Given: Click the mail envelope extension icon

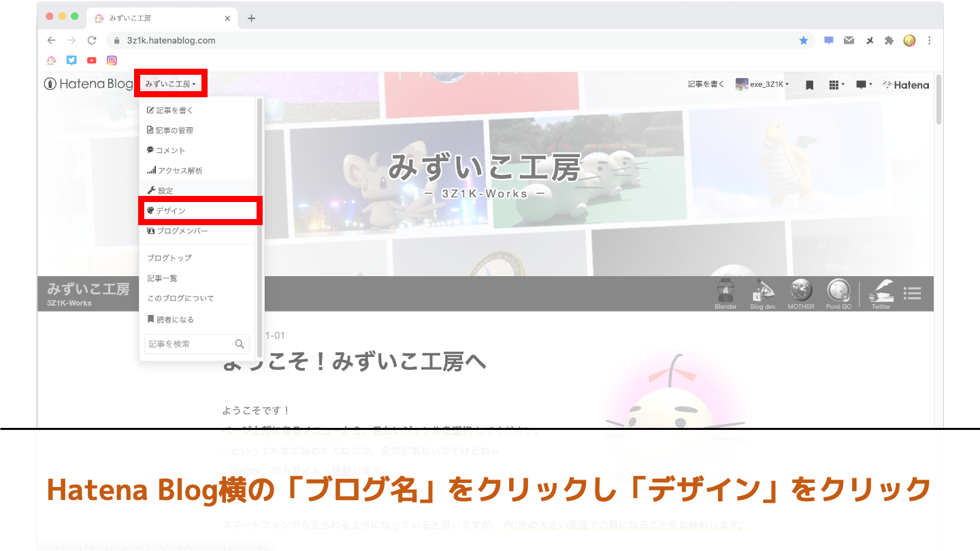Looking at the screenshot, I should coord(849,40).
